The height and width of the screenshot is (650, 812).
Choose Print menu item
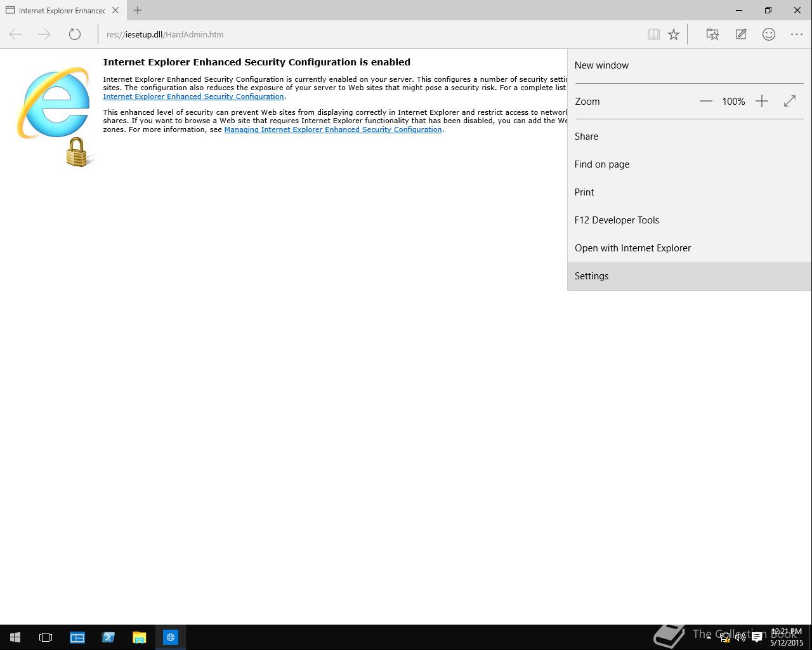(690, 192)
